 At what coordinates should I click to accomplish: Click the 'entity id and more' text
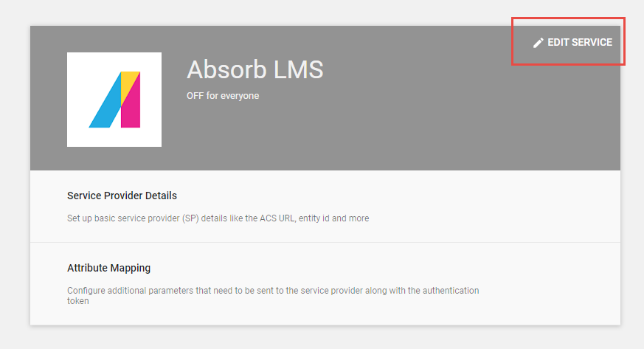click(333, 218)
